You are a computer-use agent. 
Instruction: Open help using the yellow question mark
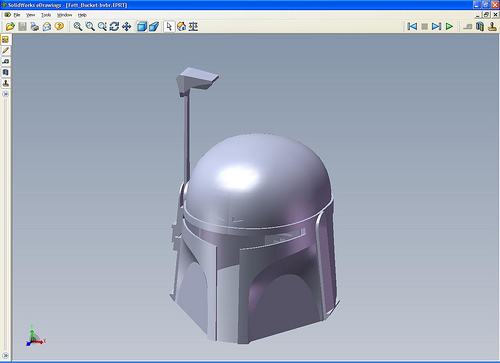(59, 26)
